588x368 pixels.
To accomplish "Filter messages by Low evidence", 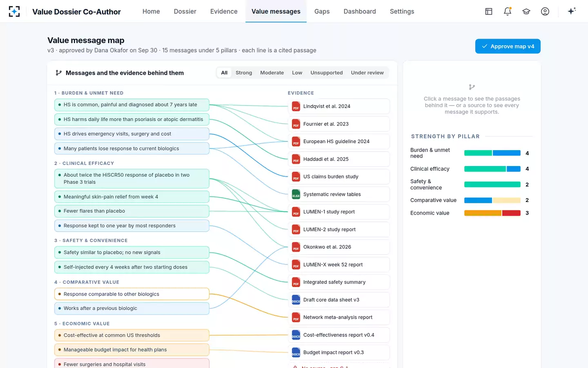I will 297,73.
